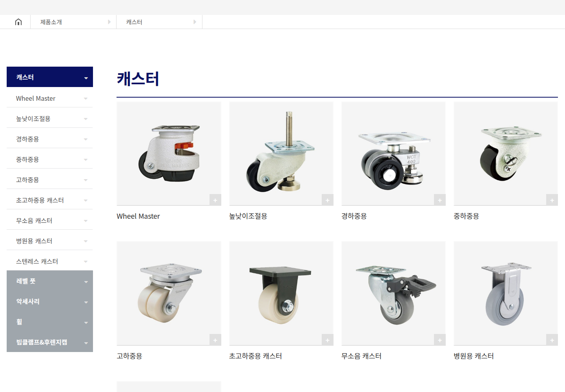Open the 경하중용 WCT 400 caster image
Image resolution: width=565 pixels, height=392 pixels.
[x=394, y=154]
